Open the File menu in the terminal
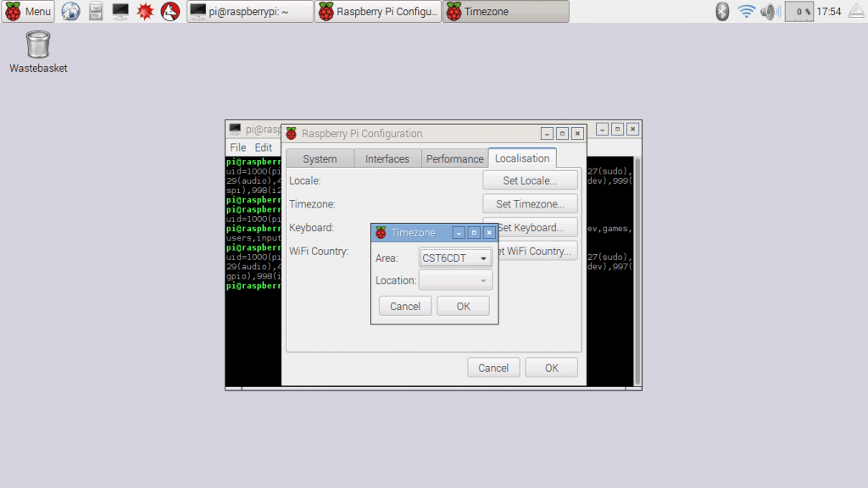The image size is (868, 488). (239, 147)
